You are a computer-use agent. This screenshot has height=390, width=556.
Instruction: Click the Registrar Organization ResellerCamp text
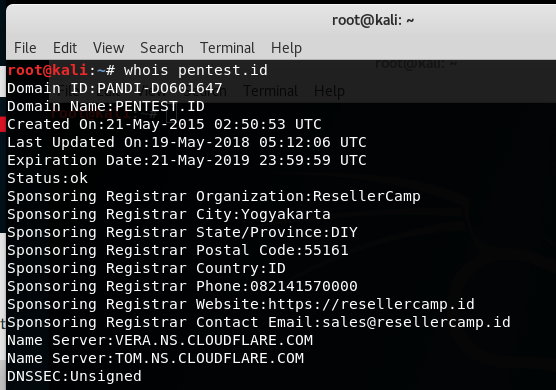click(367, 196)
